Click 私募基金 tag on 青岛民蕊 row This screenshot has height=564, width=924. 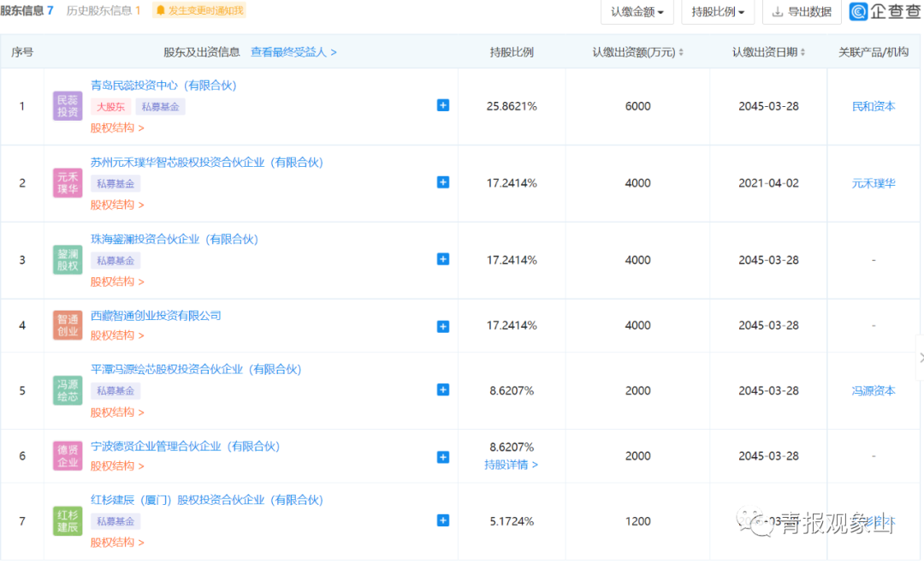160,107
